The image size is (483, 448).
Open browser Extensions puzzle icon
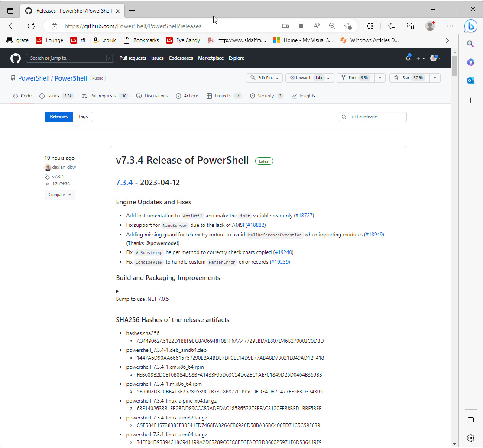(x=370, y=26)
